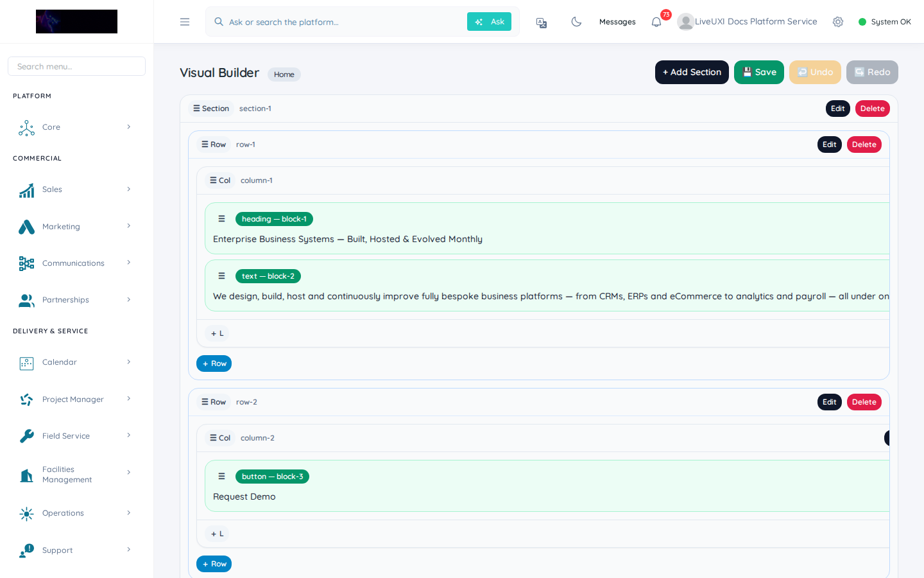
Task: Open the translate language icon
Action: [x=542, y=22]
